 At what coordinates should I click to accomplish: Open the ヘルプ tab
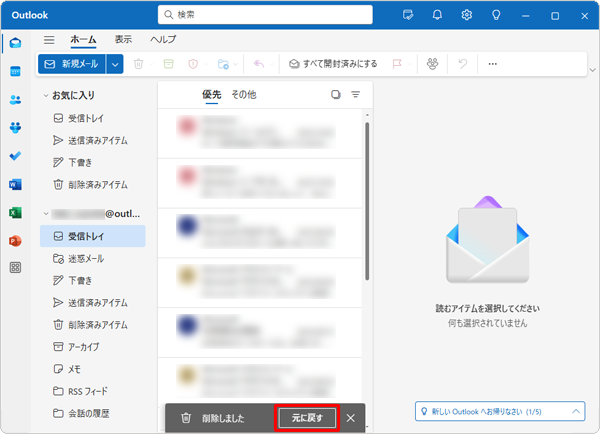coord(163,39)
